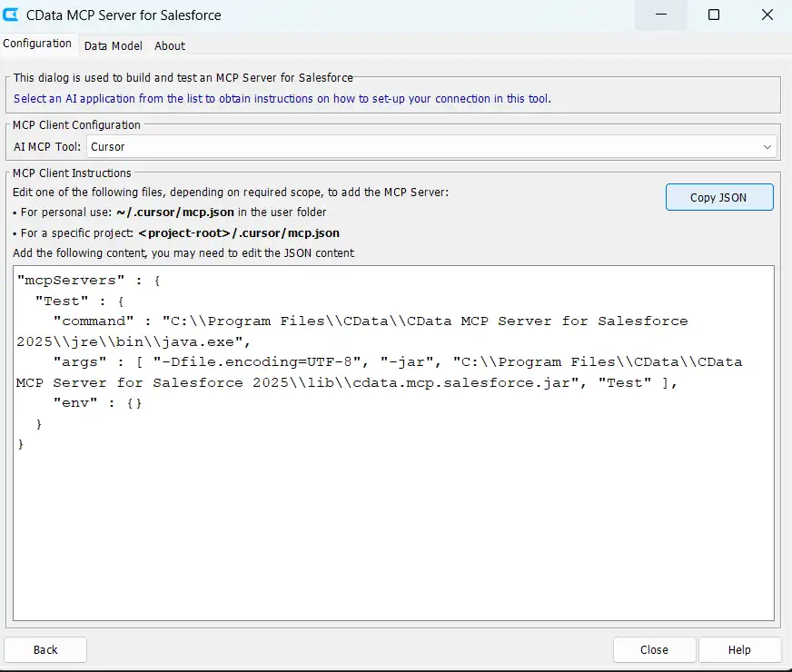Open the Data Model tab
792x672 pixels.
[113, 45]
